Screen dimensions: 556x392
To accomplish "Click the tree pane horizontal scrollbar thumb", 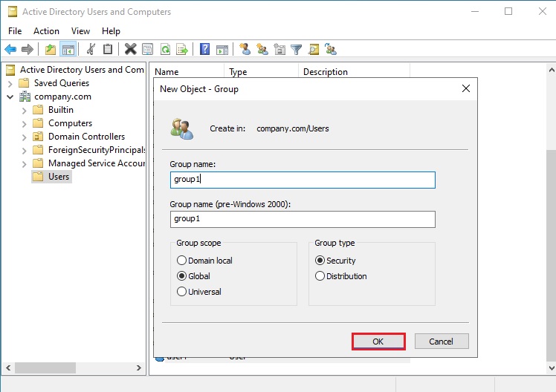I will (x=45, y=368).
